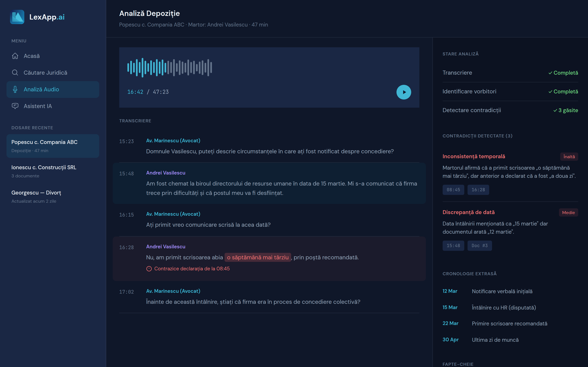Open Căutare Juridică via magnifier icon
The height and width of the screenshot is (367, 588).
pos(15,72)
